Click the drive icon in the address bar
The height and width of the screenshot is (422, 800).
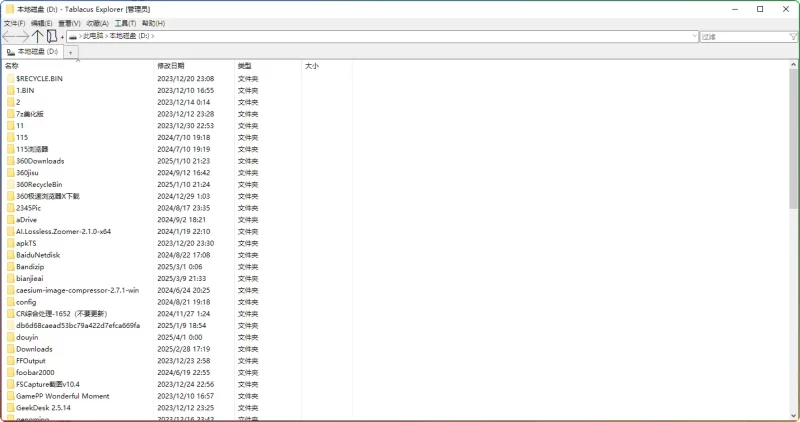(x=73, y=37)
